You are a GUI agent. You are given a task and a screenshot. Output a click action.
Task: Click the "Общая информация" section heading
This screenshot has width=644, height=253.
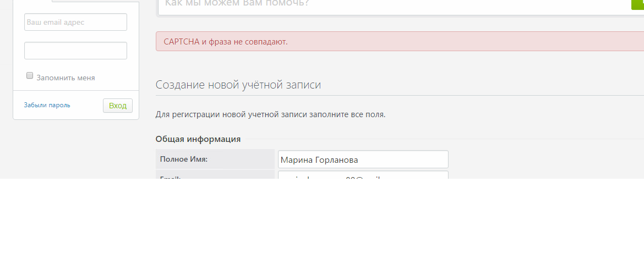pos(198,139)
